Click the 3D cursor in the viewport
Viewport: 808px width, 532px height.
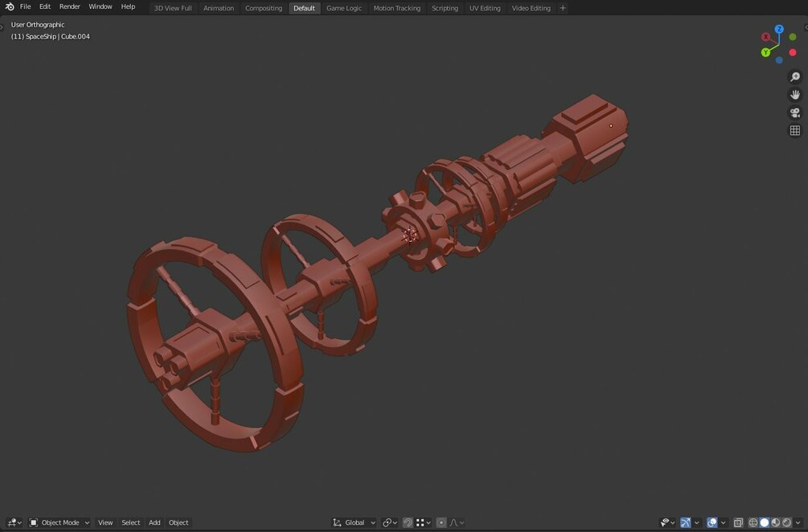coord(410,236)
